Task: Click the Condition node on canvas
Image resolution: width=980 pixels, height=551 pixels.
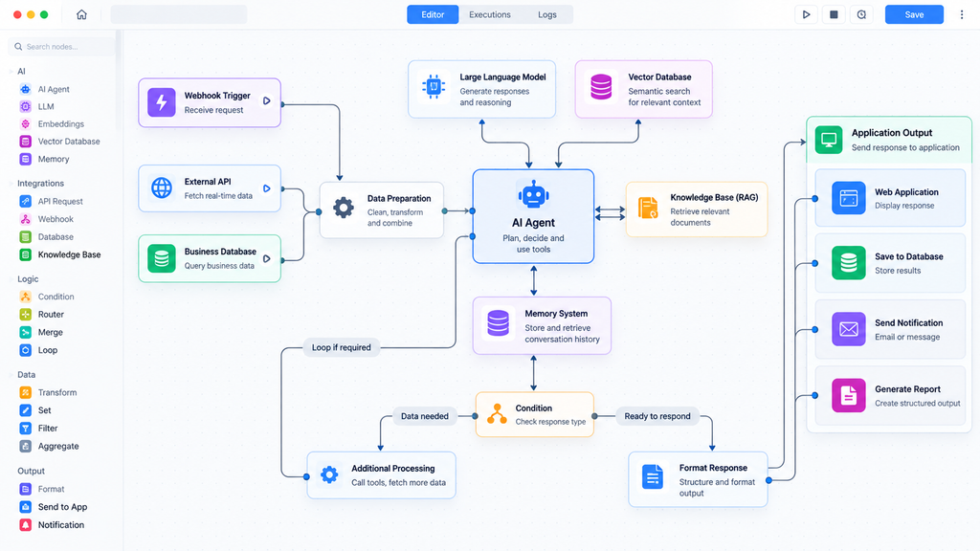Action: 534,414
